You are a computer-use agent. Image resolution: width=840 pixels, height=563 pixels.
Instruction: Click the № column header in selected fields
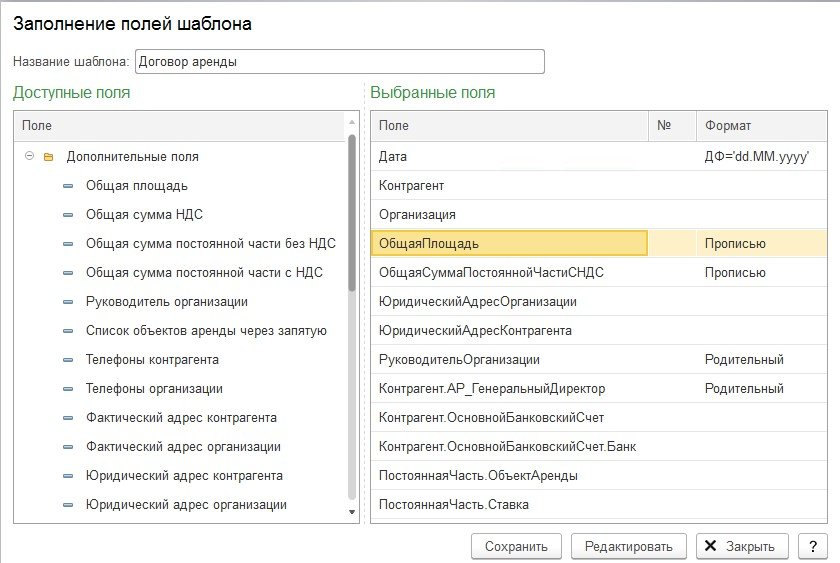coord(672,126)
